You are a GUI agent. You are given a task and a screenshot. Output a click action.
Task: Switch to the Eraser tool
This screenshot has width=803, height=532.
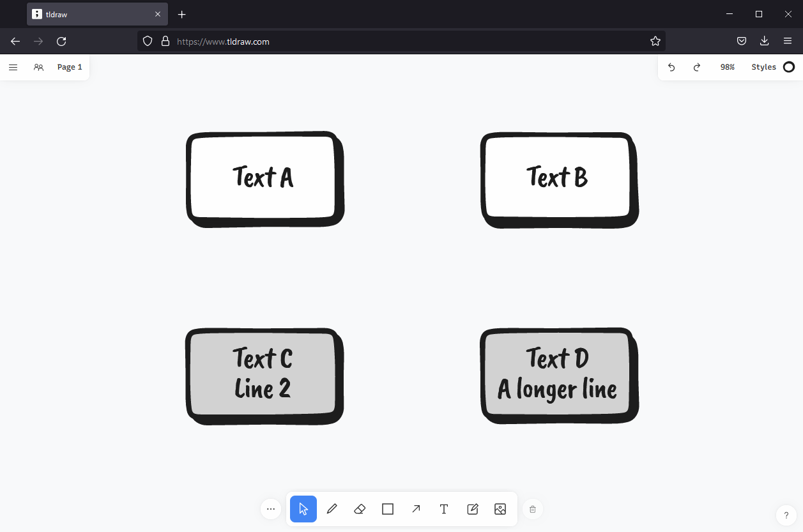(x=359, y=509)
